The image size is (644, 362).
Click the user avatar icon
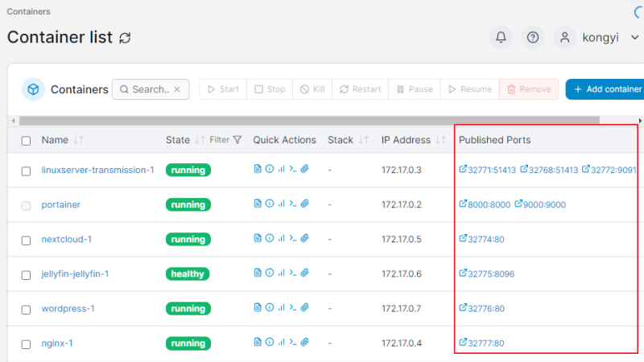pyautogui.click(x=565, y=37)
